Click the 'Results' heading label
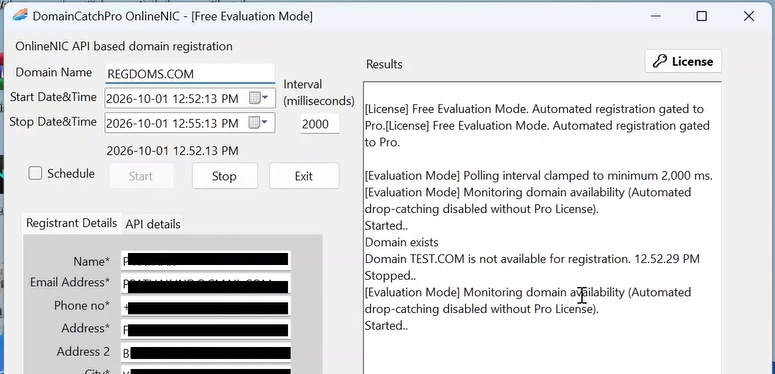 tap(384, 64)
